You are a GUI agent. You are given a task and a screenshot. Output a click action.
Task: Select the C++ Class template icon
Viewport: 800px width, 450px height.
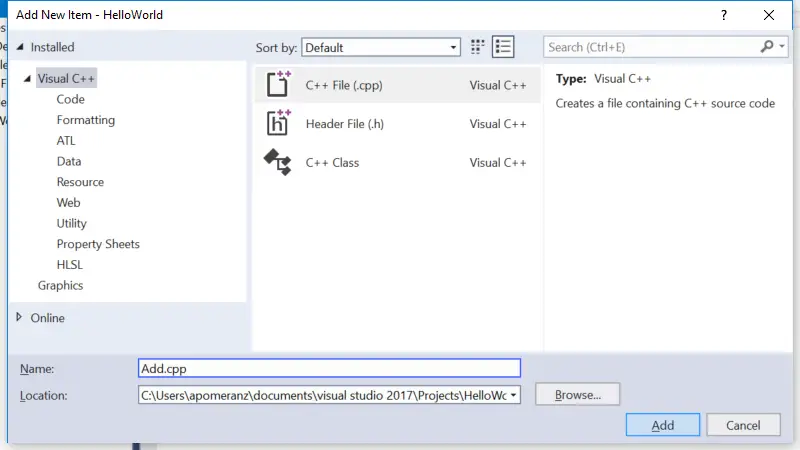pyautogui.click(x=278, y=162)
